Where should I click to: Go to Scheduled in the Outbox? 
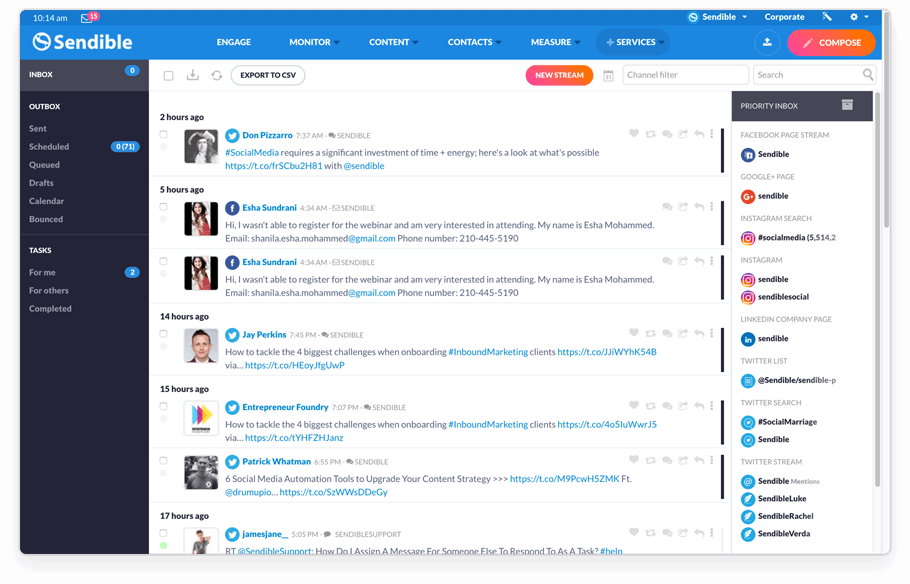point(49,147)
